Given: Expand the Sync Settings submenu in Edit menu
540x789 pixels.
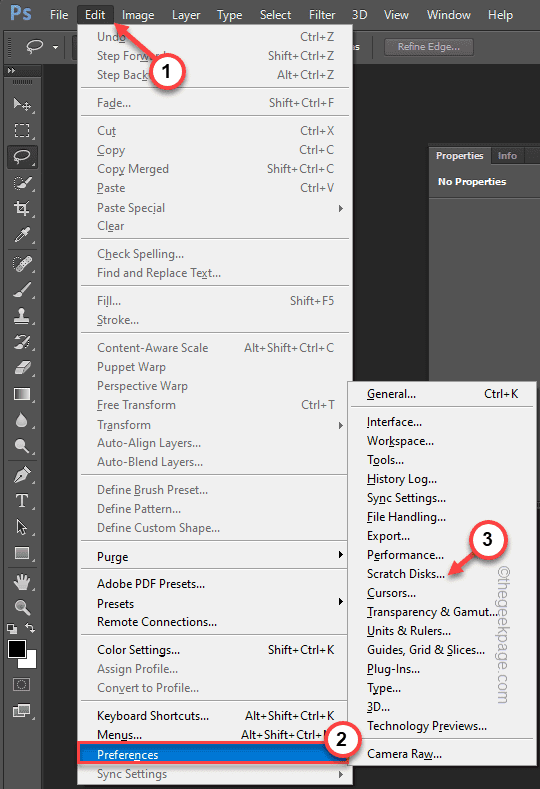Looking at the screenshot, I should [x=341, y=774].
